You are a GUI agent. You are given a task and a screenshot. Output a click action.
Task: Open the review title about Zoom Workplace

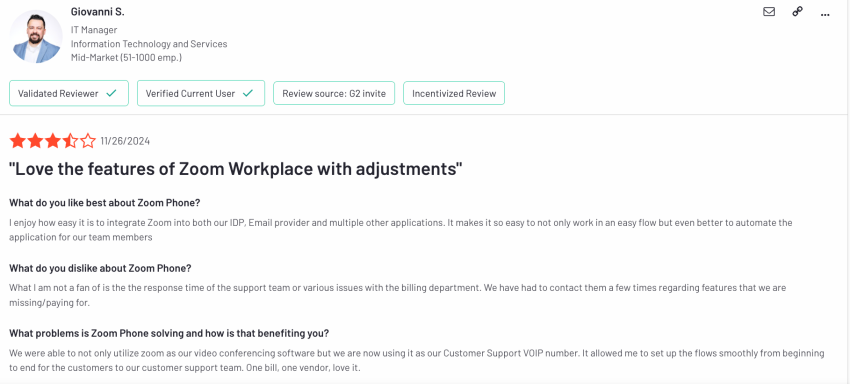(x=236, y=169)
